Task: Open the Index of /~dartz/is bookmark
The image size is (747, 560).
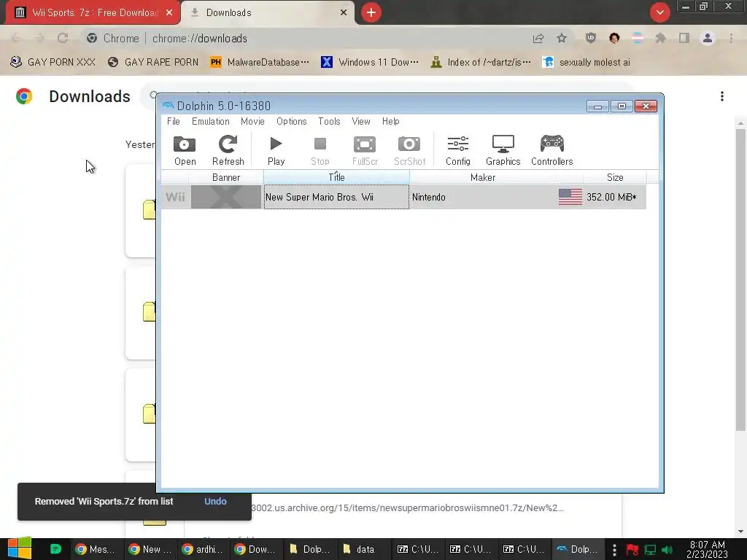Action: (481, 62)
